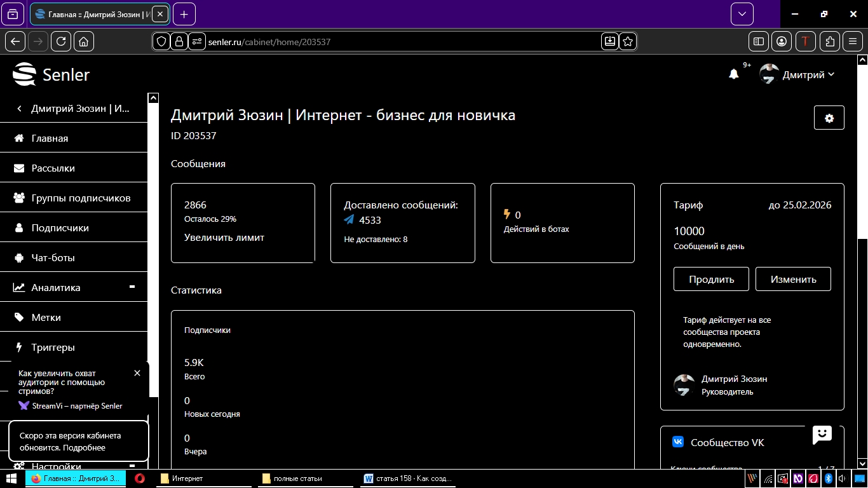The height and width of the screenshot is (488, 868).
Task: Select the Чат-боты robot icon in sidebar
Action: click(19, 257)
